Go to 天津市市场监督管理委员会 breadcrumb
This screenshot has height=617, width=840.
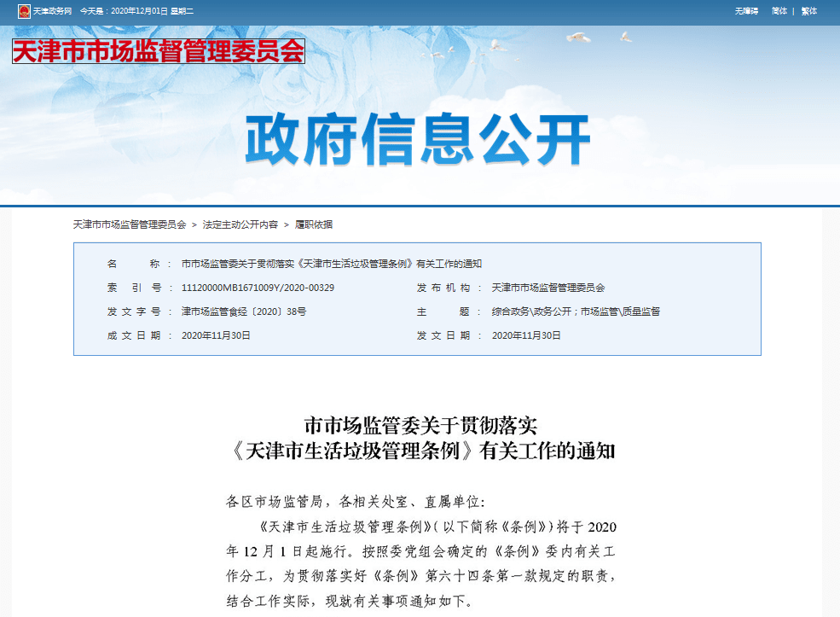click(x=130, y=224)
